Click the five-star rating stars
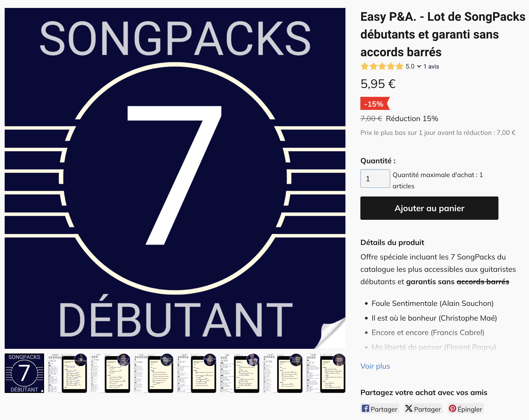The image size is (529, 420). point(382,66)
